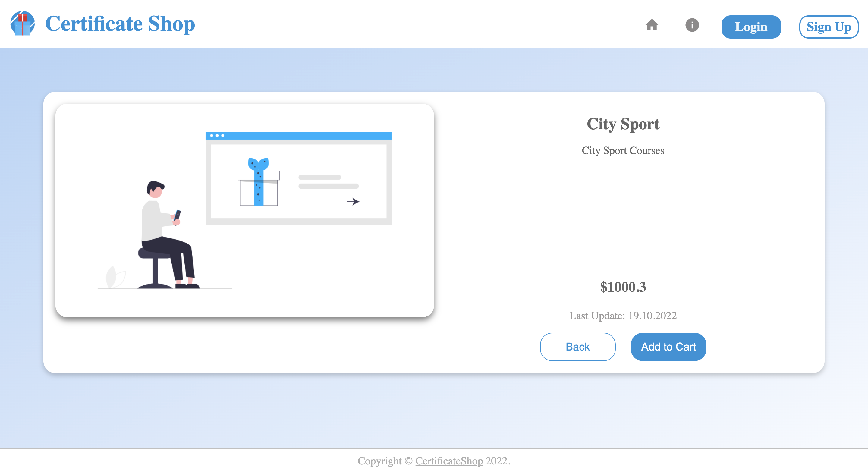Click the three dots on blue browser bar

[x=217, y=135]
